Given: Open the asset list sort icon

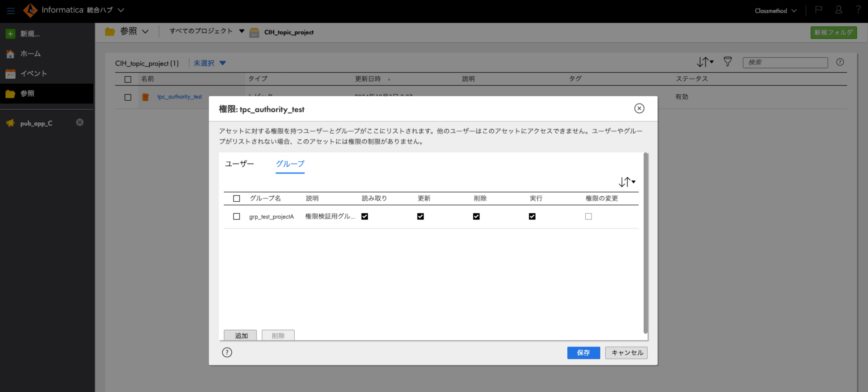Looking at the screenshot, I should click(x=705, y=62).
